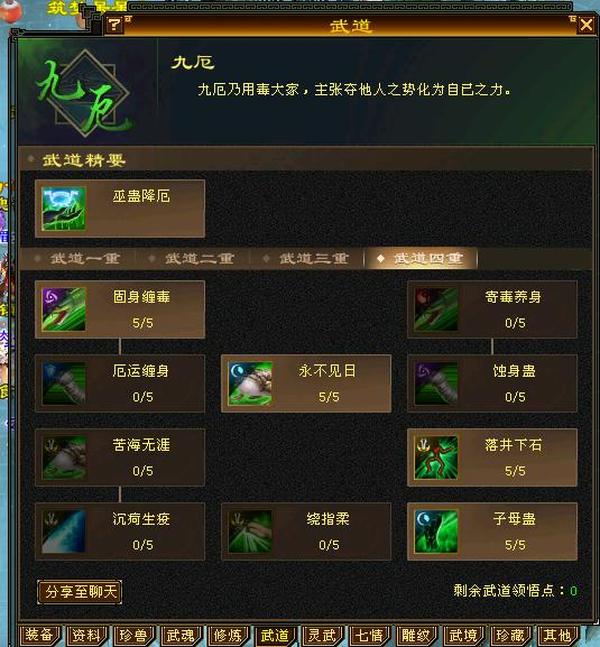Click the 分享至聊天 button
600x647 pixels.
[x=80, y=592]
